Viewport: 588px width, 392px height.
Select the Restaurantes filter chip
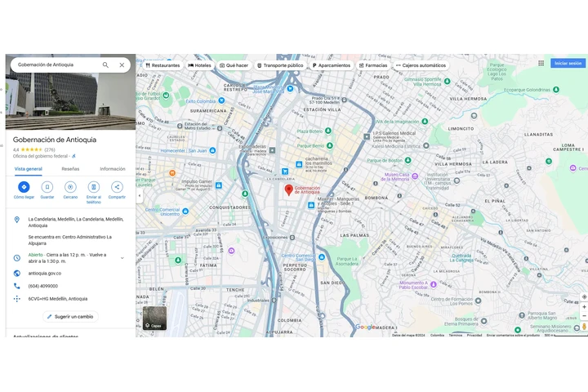point(163,65)
